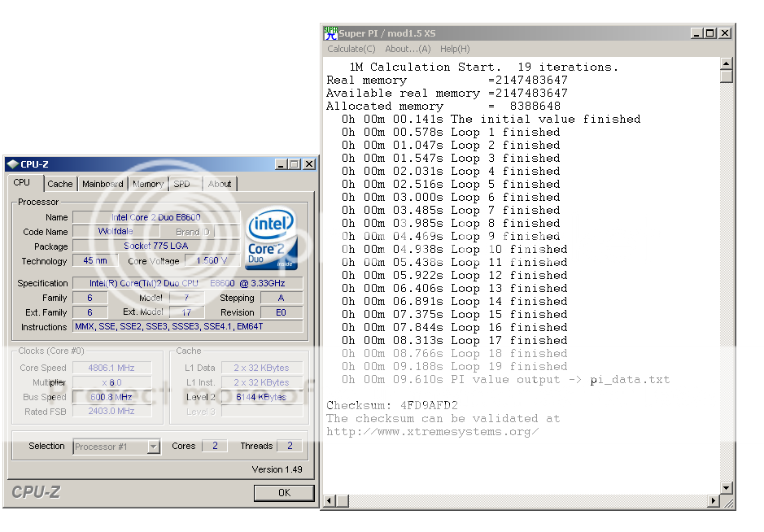Expand the Processor #1 selection dropdown
Screen dimensions: 764x532
(x=153, y=447)
